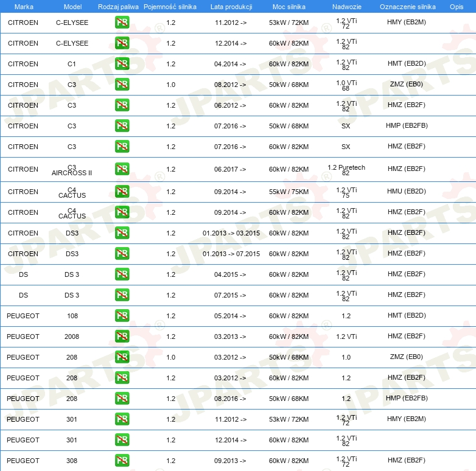Click the model cell '308'
The image size is (476, 471).
coord(72,461)
